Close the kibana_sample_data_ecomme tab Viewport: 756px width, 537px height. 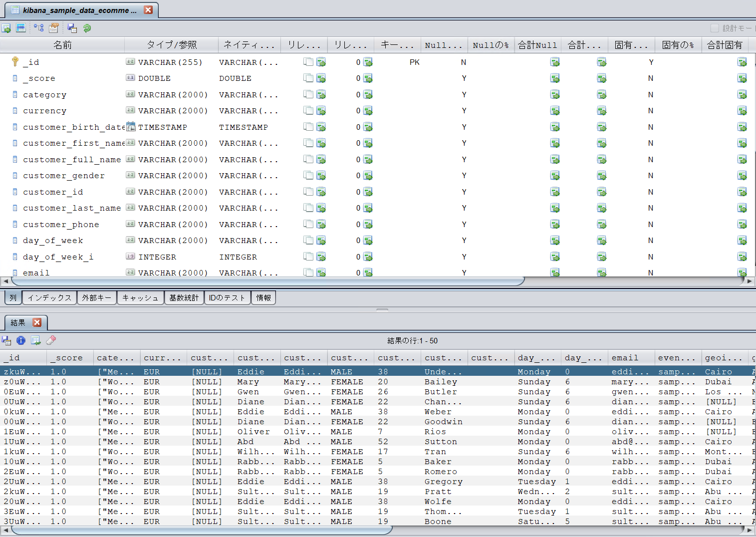tap(148, 9)
